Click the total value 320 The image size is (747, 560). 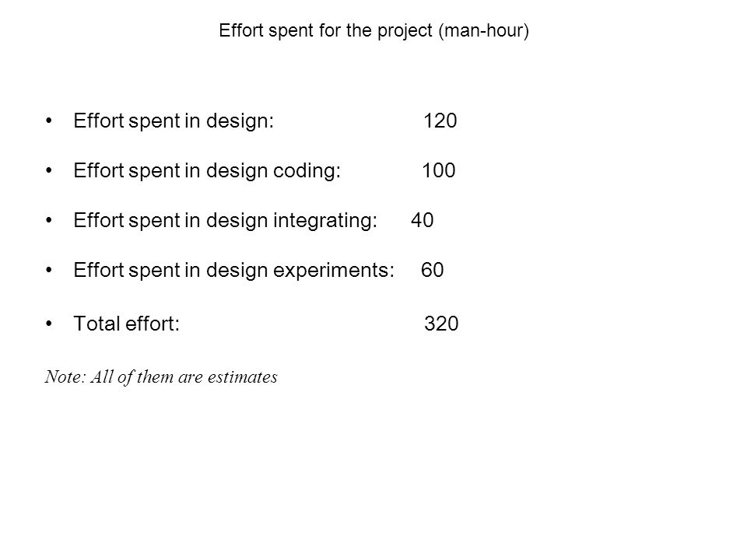click(x=441, y=324)
